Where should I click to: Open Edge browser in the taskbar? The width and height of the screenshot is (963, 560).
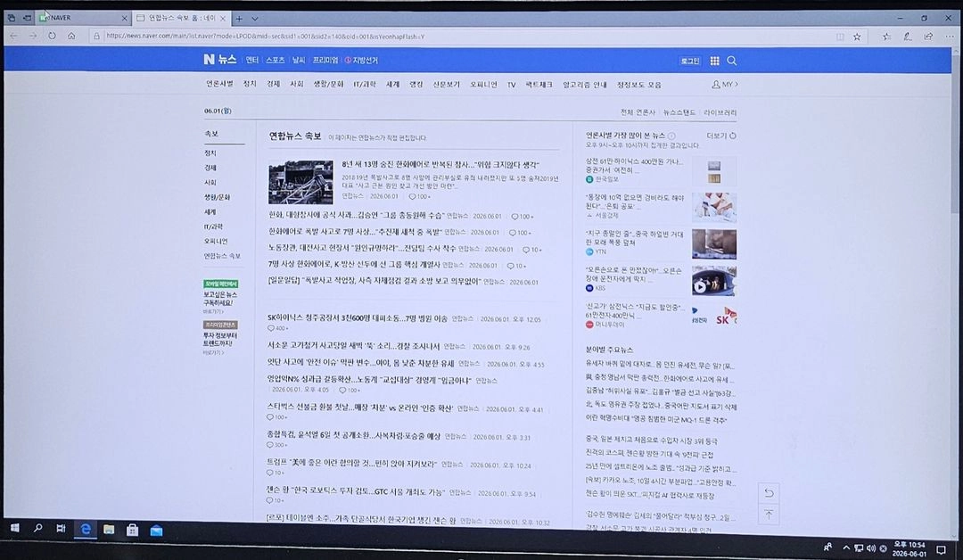coord(86,530)
